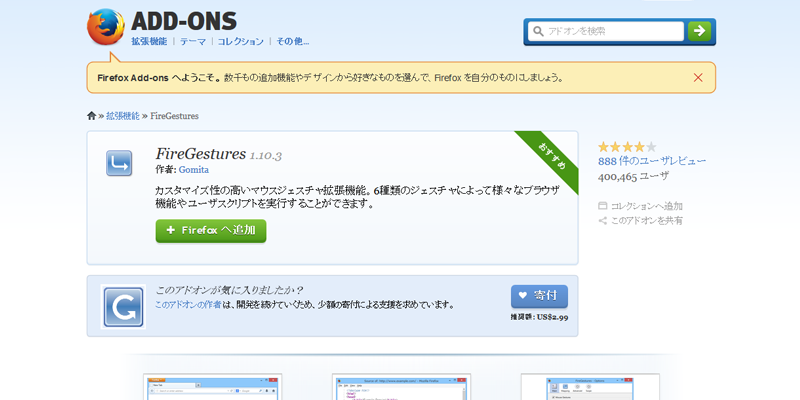The image size is (800, 400).
Task: Click the star rating display
Action: pyautogui.click(x=627, y=147)
